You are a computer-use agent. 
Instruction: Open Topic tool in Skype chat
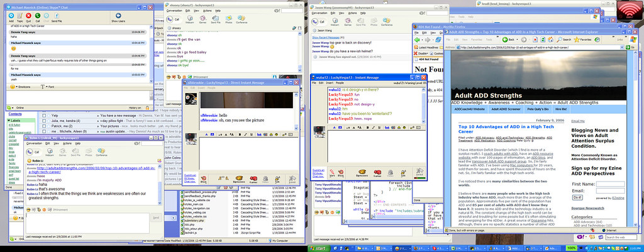tap(19, 16)
